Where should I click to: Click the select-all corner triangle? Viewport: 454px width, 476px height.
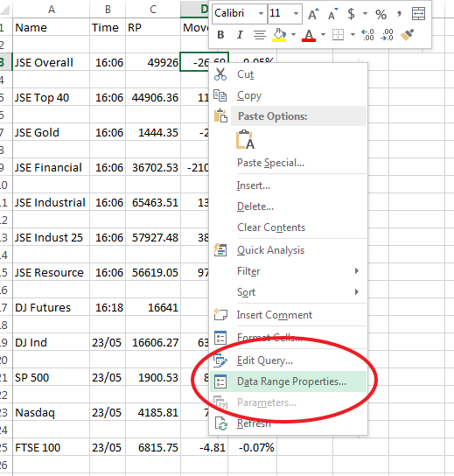(x=5, y=9)
